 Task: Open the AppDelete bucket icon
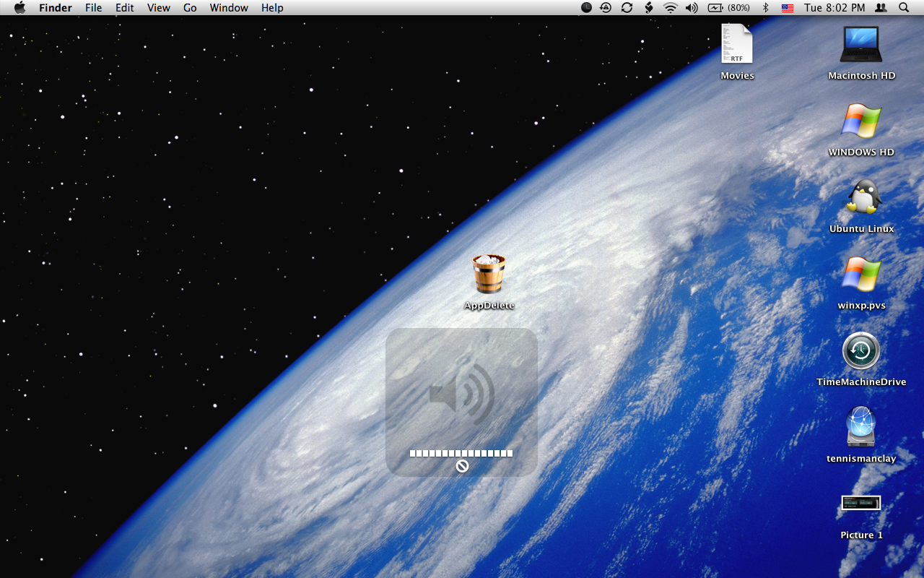[x=489, y=274]
